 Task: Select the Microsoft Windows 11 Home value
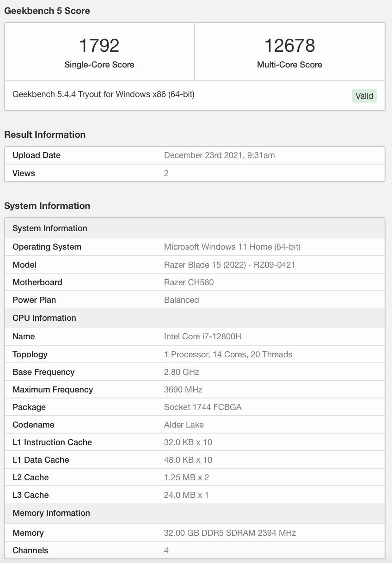[x=232, y=247]
